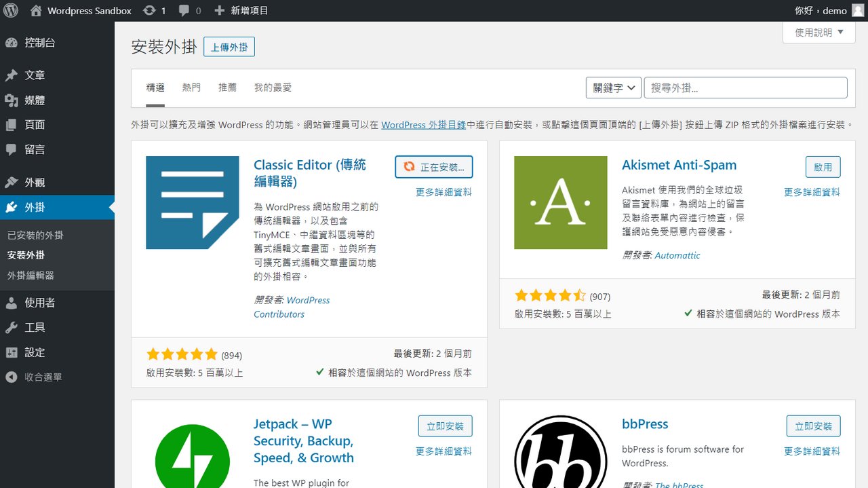Click 更多詳細資料 under Classic Editor

444,192
